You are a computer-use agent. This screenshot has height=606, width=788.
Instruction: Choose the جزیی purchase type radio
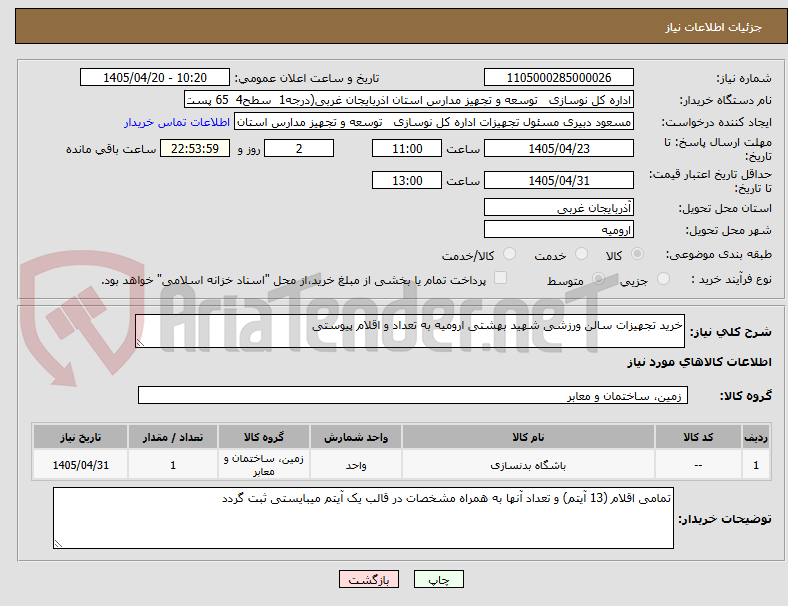[x=663, y=278]
